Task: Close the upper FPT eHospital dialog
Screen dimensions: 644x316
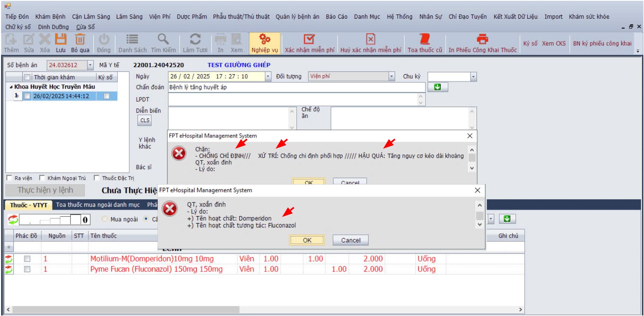Action: point(470,136)
